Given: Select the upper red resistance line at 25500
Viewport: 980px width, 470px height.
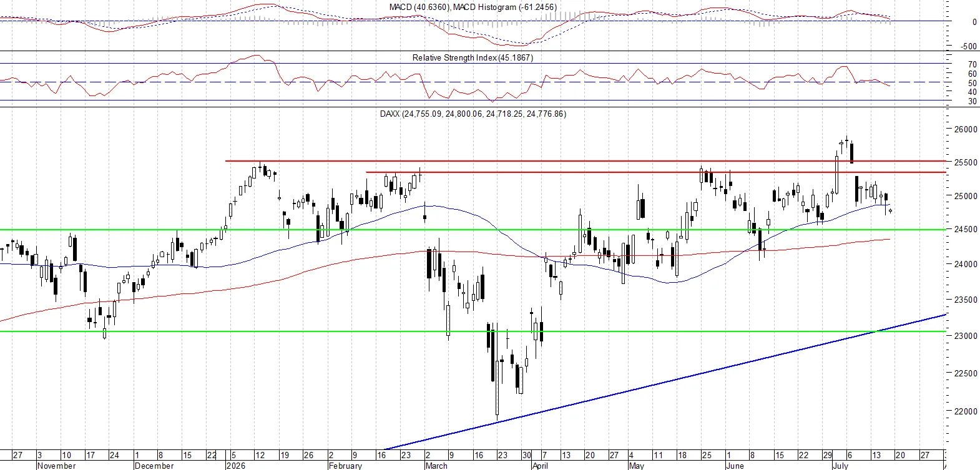Looking at the screenshot, I should point(586,161).
